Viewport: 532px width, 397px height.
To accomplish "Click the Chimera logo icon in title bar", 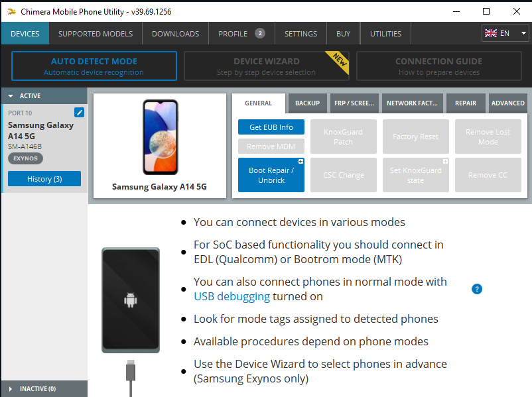I will 12,12.
